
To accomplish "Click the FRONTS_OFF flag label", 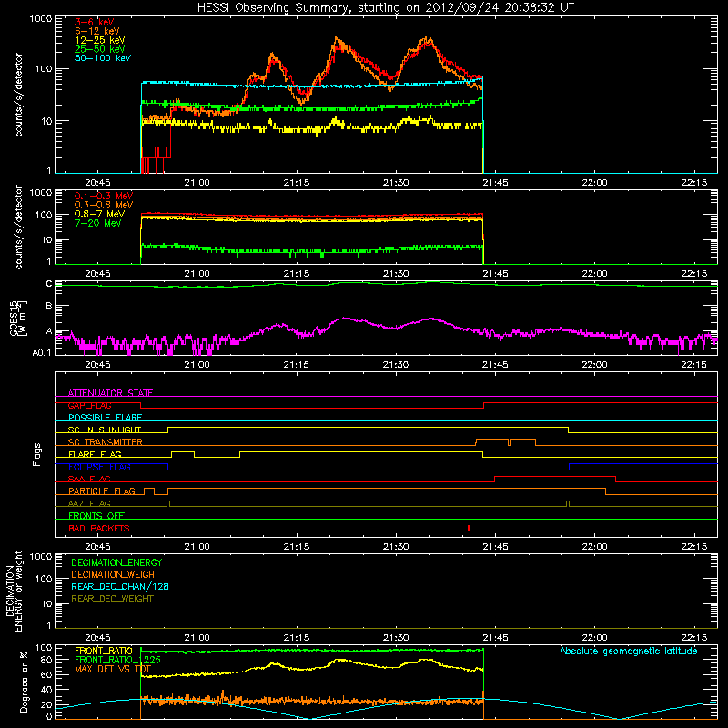I will 96,516.
